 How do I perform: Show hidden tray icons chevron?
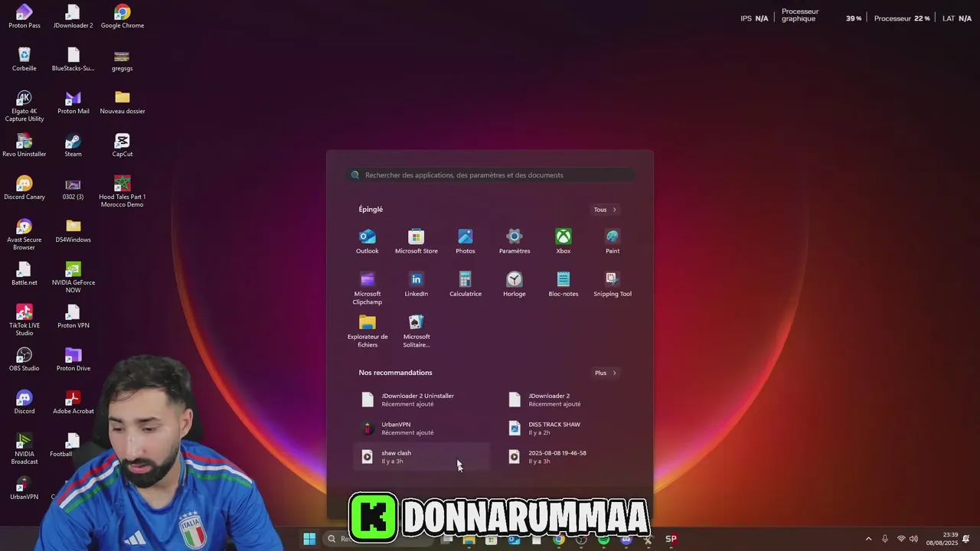868,539
